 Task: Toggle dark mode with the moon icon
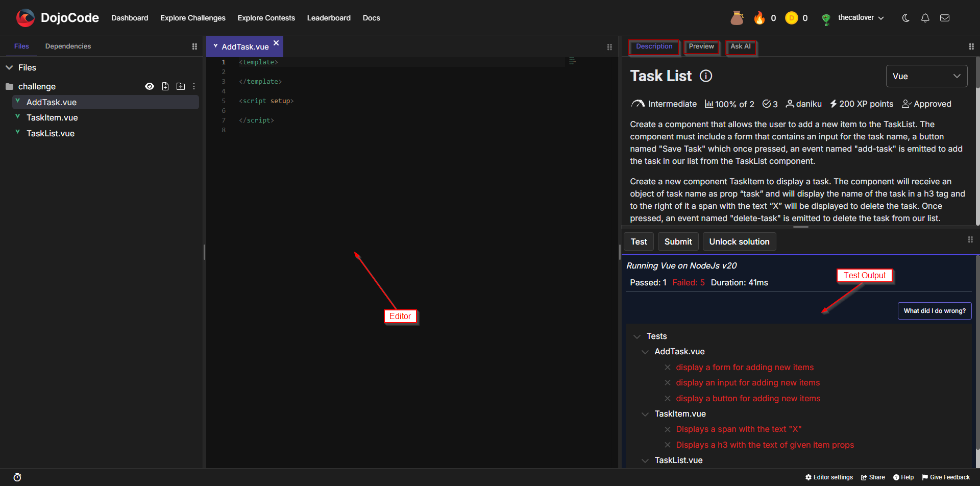coord(905,18)
